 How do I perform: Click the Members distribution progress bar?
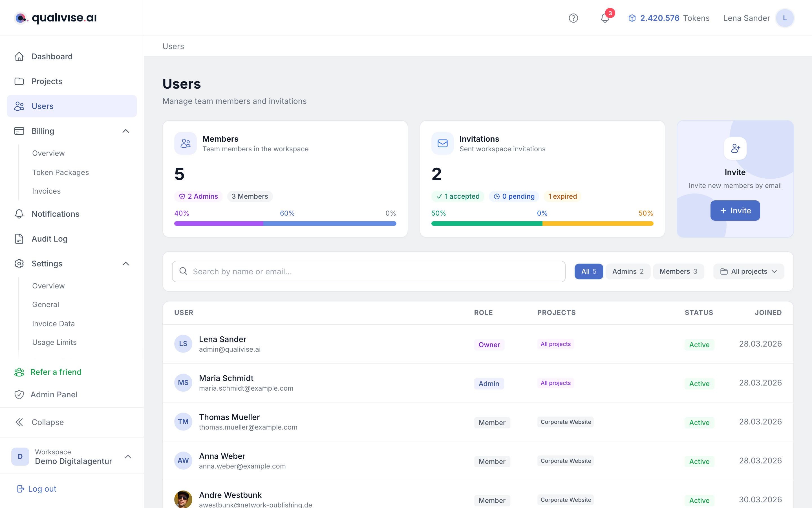pyautogui.click(x=285, y=224)
